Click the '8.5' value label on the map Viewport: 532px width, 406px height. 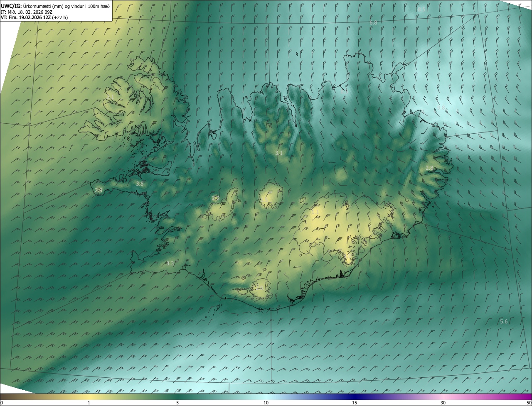click(421, 9)
